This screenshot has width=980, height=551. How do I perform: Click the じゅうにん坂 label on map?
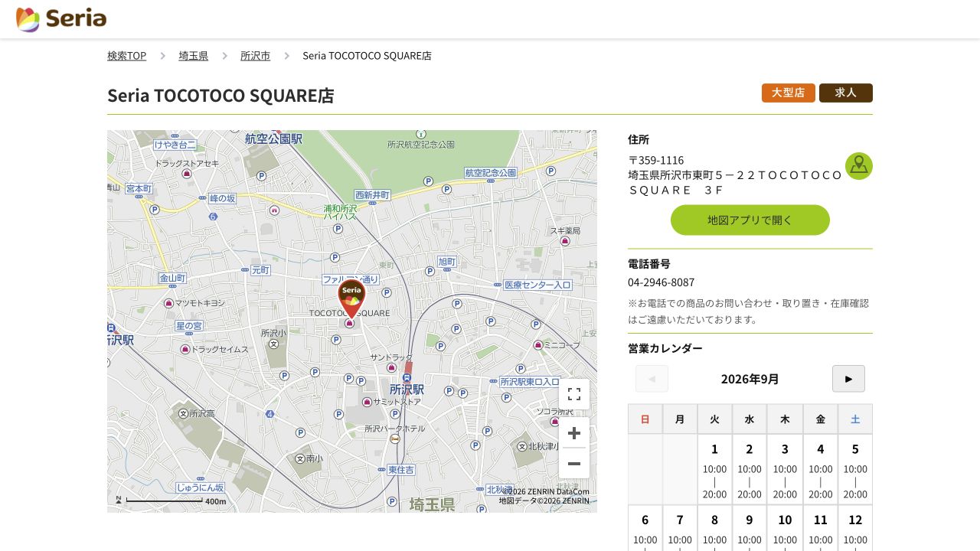tap(200, 487)
